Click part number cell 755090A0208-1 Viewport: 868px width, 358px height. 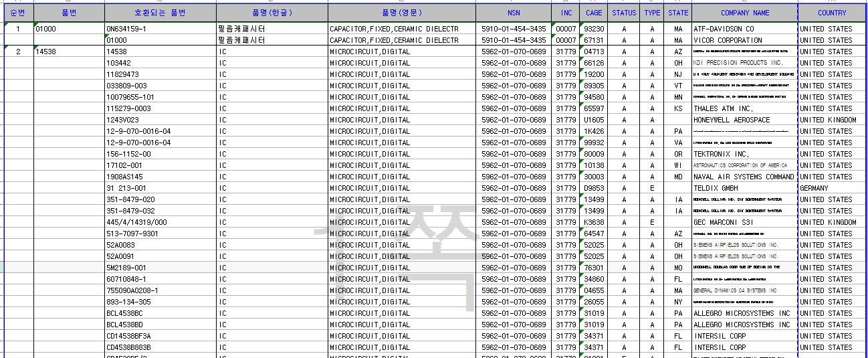click(x=160, y=290)
